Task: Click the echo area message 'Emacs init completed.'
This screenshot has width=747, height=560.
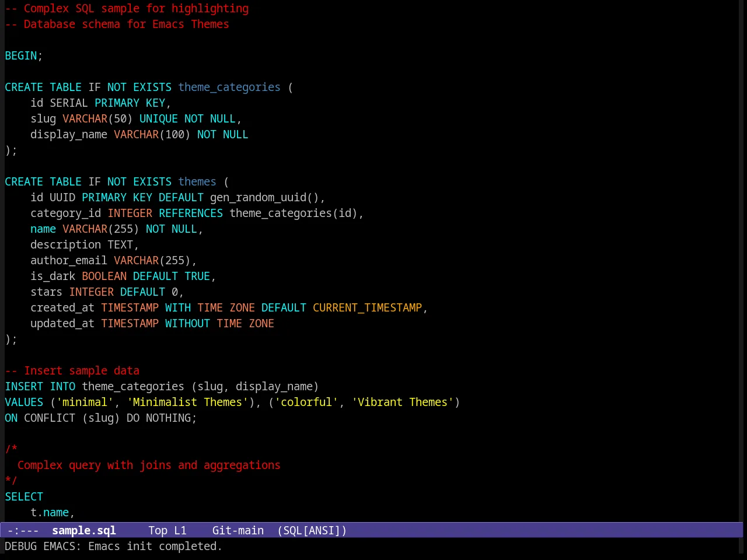Action: (155, 546)
